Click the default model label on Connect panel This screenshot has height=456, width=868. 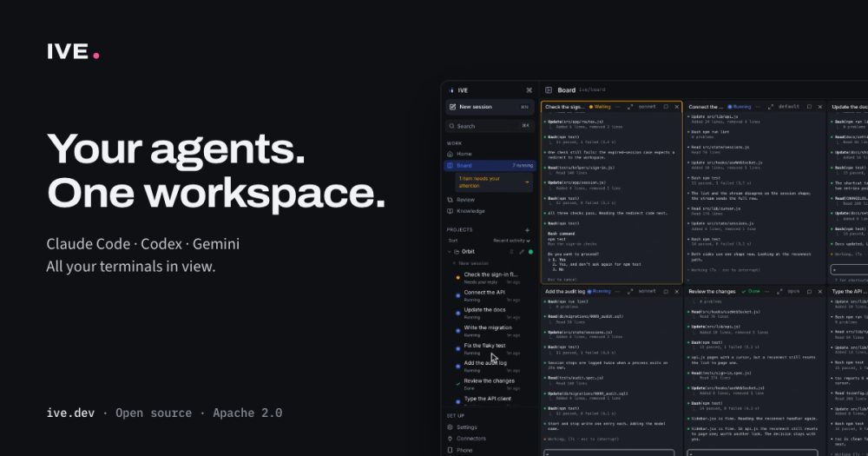[x=788, y=107]
